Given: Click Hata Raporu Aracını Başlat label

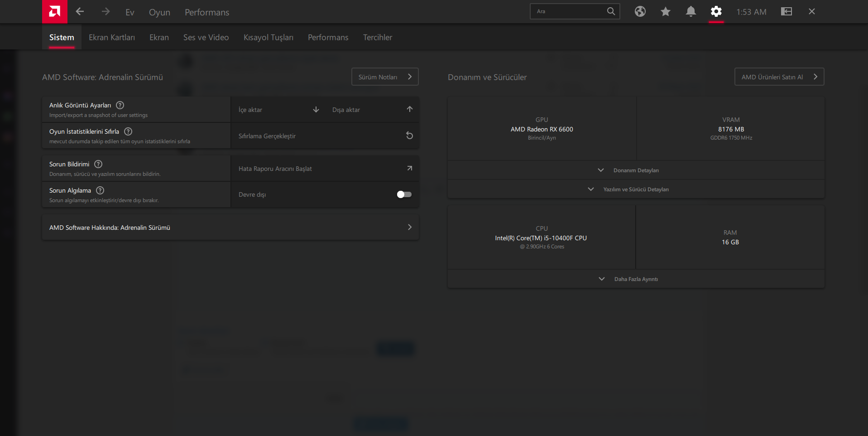Looking at the screenshot, I should coord(275,169).
